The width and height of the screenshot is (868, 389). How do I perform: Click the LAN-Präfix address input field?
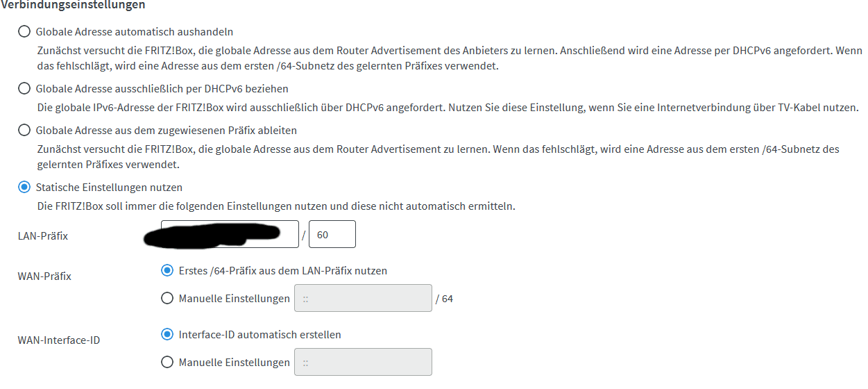click(x=229, y=235)
